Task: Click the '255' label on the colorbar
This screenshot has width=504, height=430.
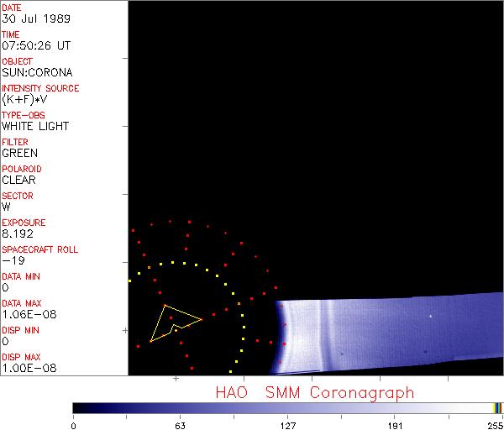Action: click(x=495, y=425)
